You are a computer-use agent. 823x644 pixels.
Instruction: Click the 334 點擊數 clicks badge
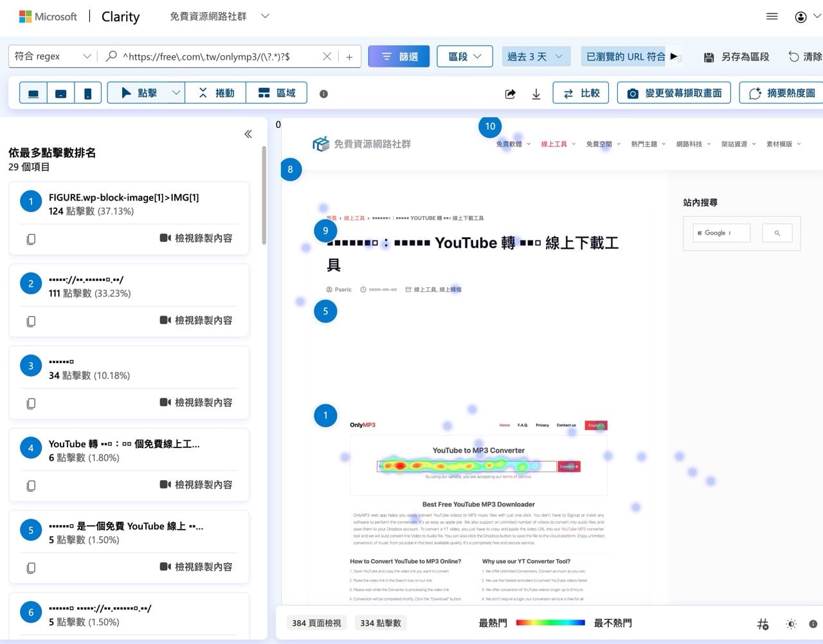[x=381, y=623]
